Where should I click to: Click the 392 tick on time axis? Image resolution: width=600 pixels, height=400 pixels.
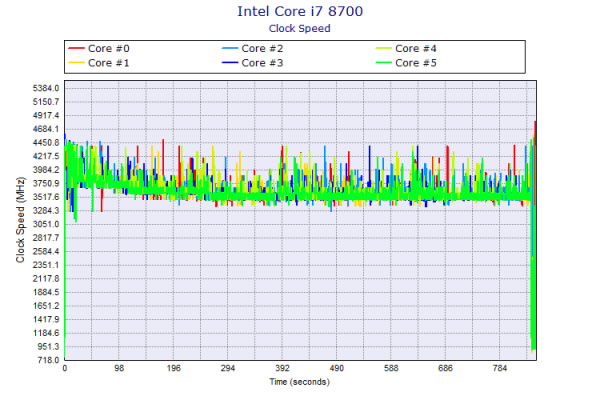282,368
